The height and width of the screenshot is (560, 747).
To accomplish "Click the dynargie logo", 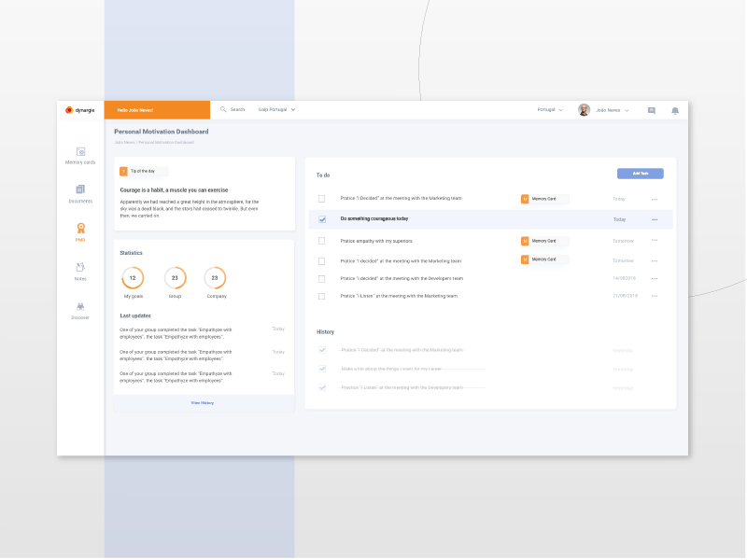I will [80, 110].
